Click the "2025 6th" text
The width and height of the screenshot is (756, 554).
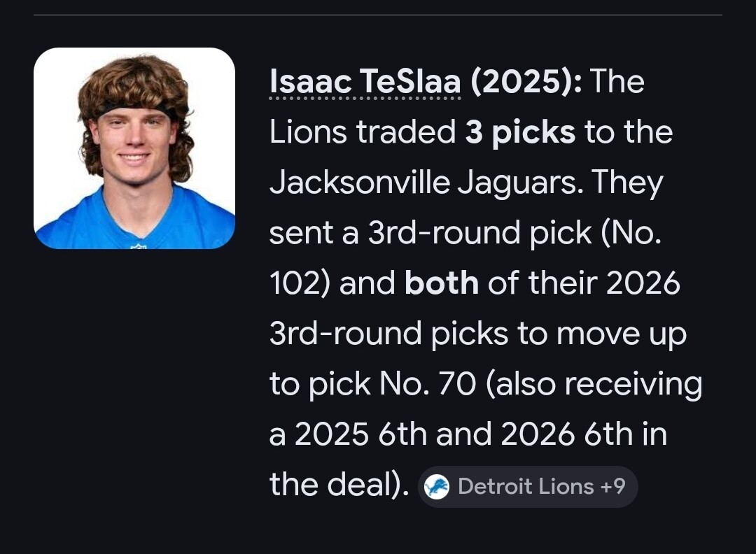tap(360, 434)
